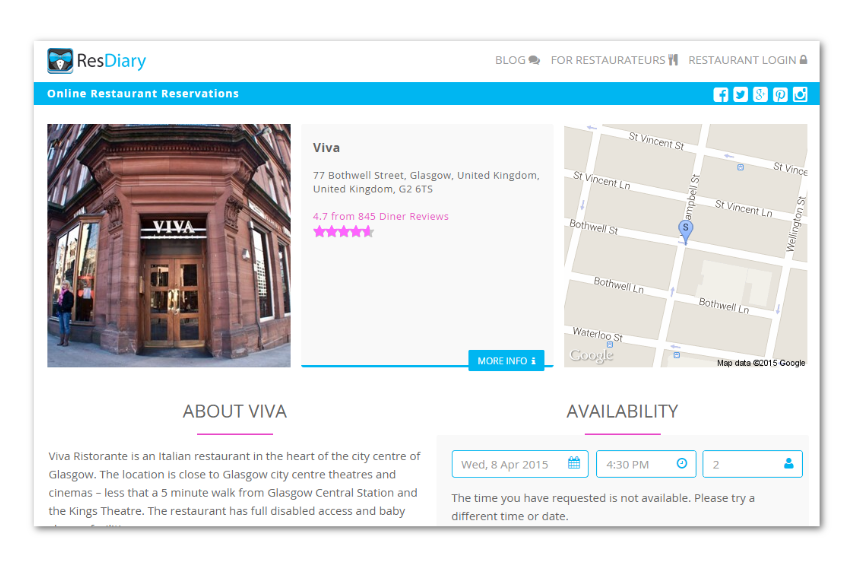Screen dimensions: 861x581
Task: Open the Google Plus social icon
Action: click(x=760, y=95)
